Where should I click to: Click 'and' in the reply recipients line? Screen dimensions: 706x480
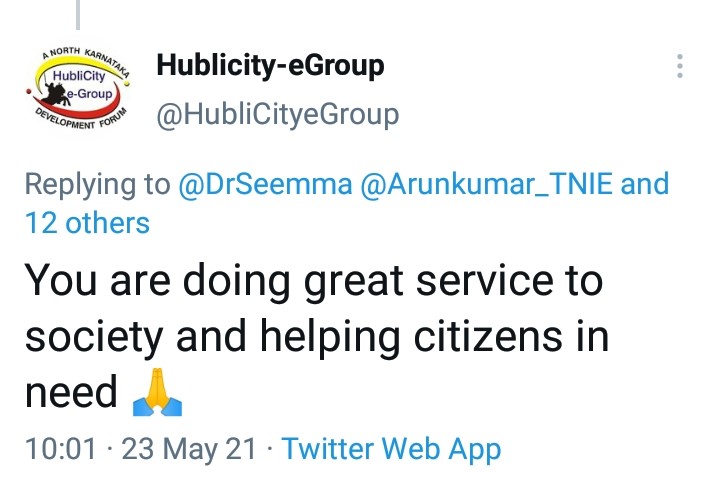645,184
